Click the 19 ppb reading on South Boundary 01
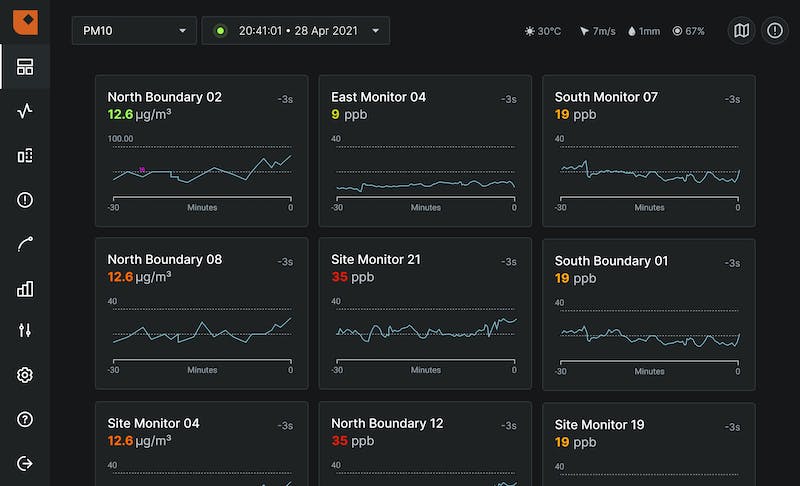The height and width of the screenshot is (486, 800). point(576,278)
